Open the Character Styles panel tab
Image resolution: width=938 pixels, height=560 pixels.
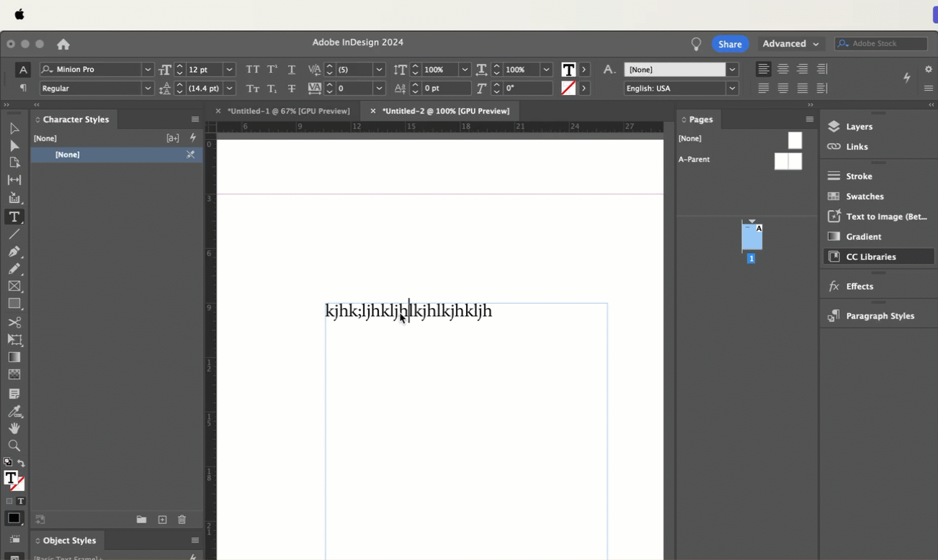[x=75, y=119]
